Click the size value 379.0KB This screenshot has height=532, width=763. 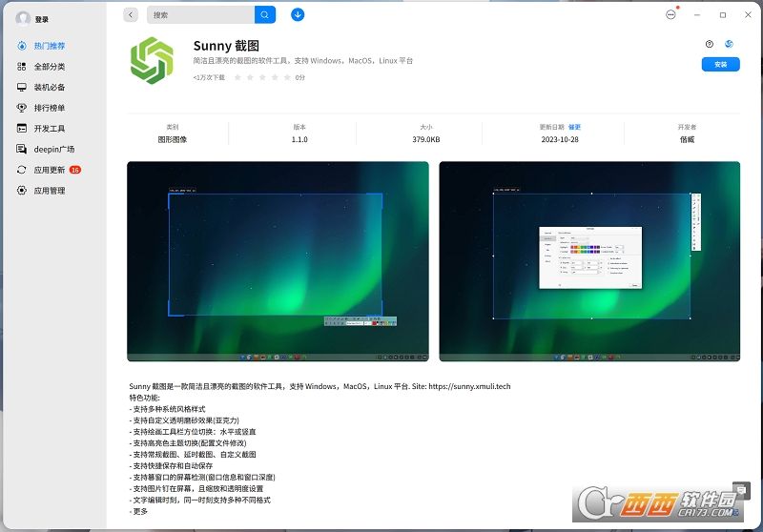coord(426,139)
